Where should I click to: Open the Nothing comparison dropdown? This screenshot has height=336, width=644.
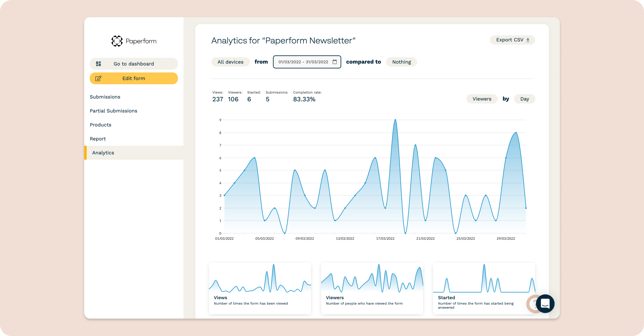point(401,62)
